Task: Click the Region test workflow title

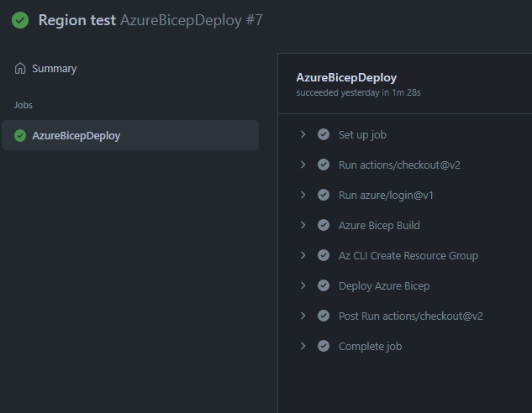Action: (x=77, y=20)
